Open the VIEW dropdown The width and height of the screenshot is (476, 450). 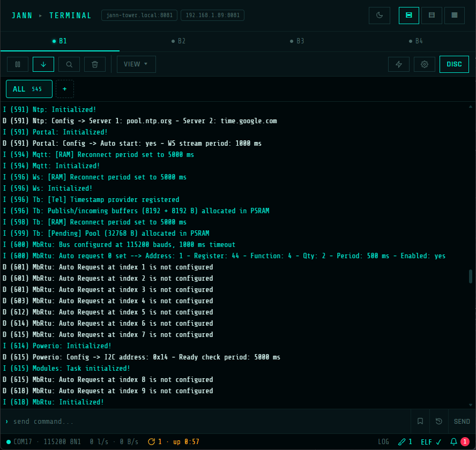(136, 64)
